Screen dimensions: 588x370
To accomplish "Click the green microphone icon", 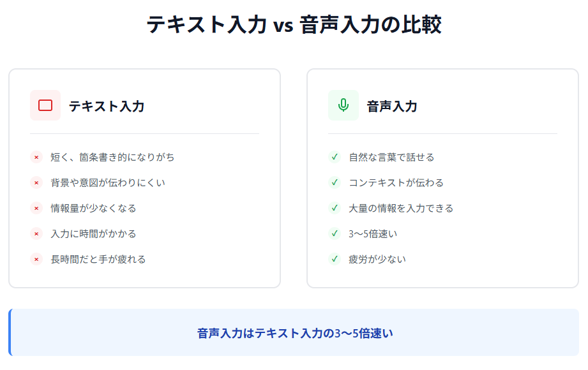I will pos(343,105).
